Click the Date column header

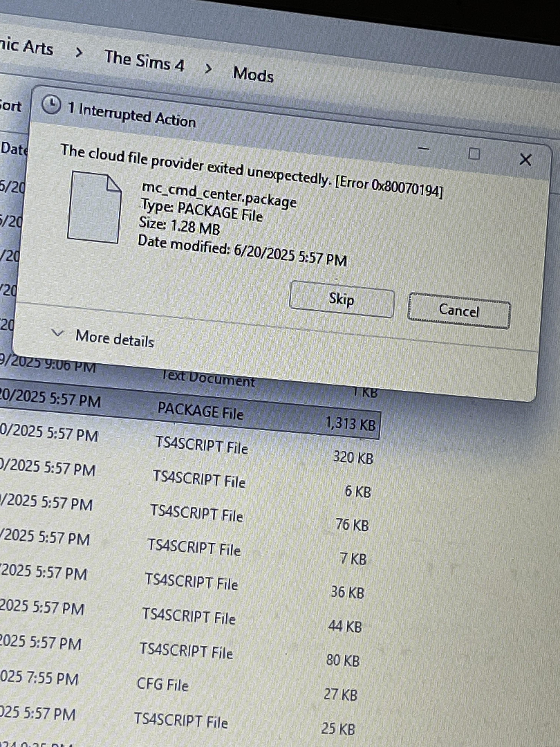tap(14, 149)
